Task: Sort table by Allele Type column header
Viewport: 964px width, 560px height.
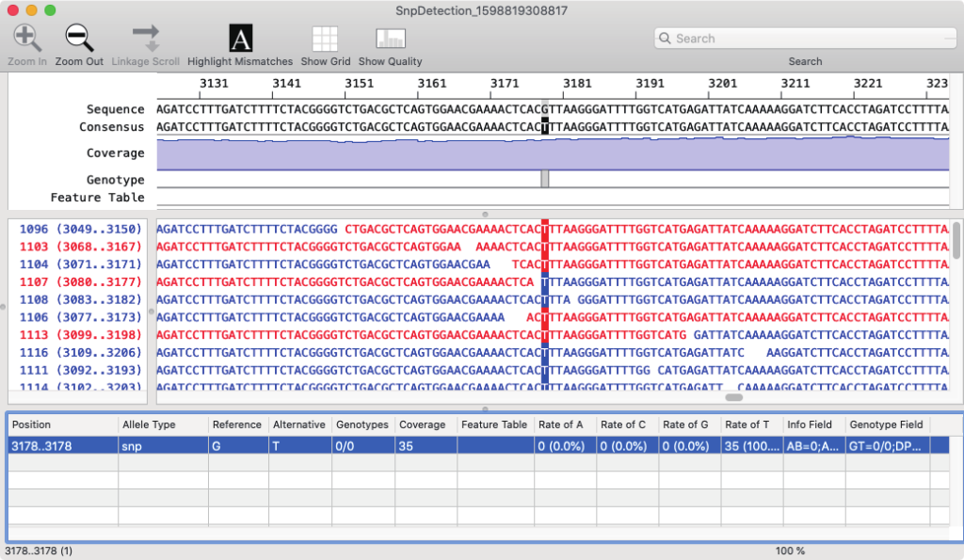Action: [163, 424]
